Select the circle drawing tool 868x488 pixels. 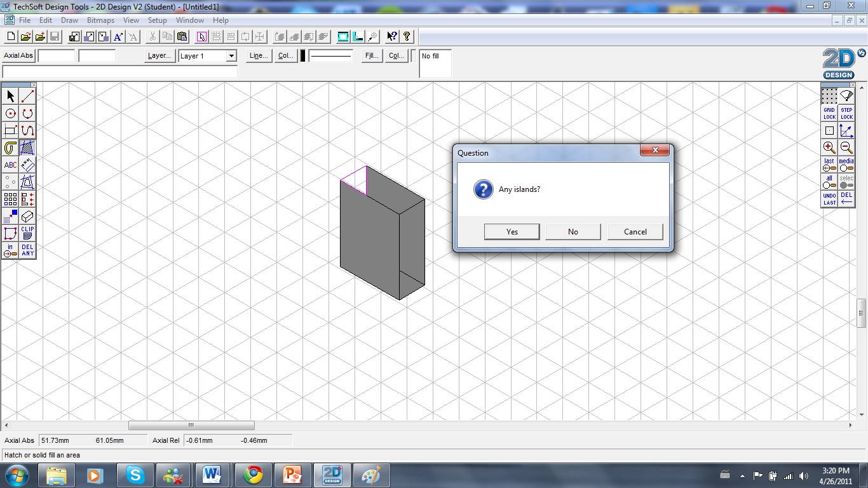[10, 113]
